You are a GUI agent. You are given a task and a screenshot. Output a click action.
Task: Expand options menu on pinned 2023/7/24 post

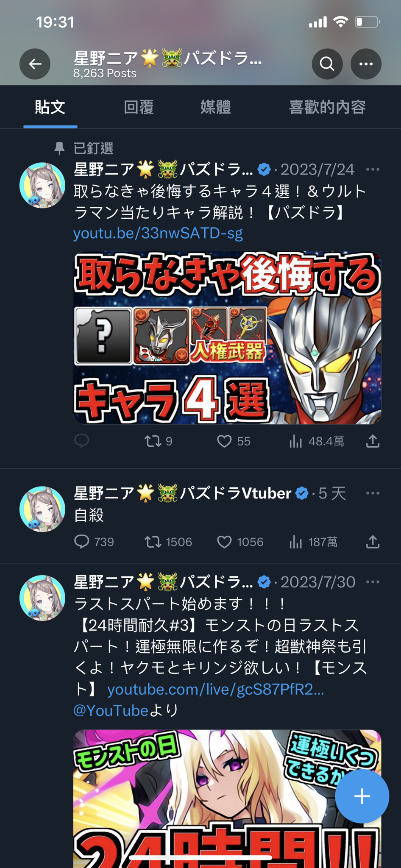373,170
